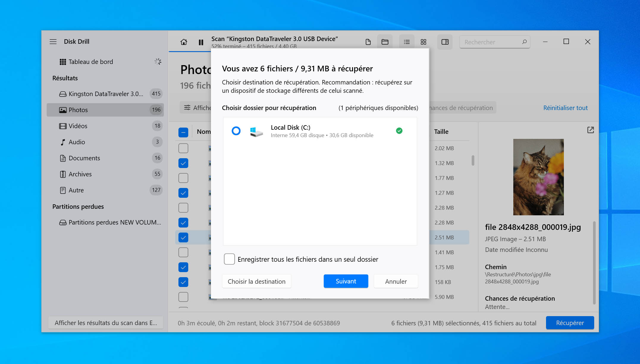
Task: Select Partitions perdues NEW VOLUME entry
Action: (105, 222)
